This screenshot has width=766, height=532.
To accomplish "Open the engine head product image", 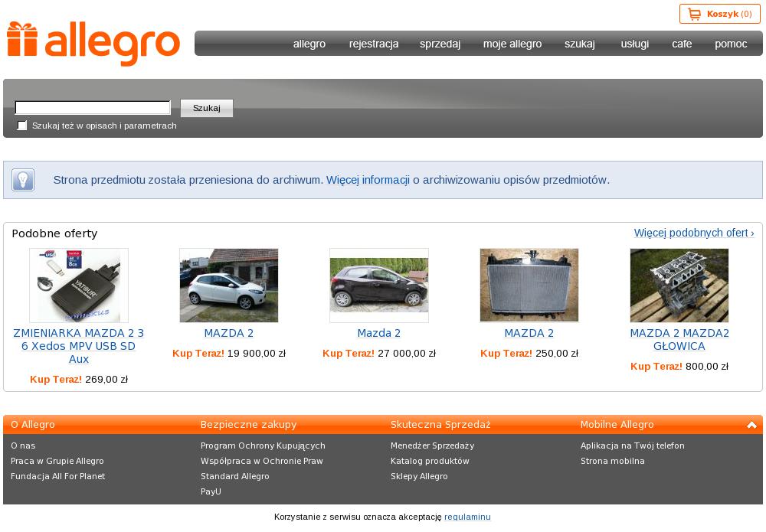I will tap(679, 286).
